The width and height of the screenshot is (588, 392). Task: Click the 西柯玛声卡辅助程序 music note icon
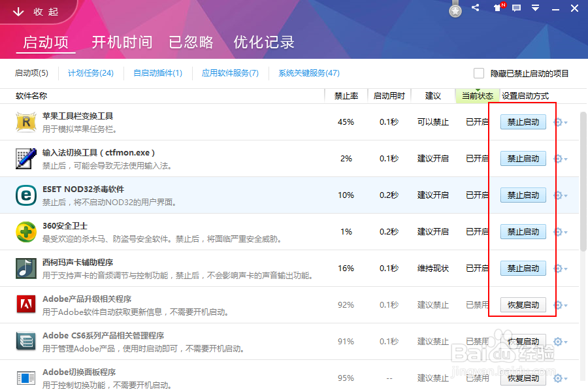click(x=26, y=268)
